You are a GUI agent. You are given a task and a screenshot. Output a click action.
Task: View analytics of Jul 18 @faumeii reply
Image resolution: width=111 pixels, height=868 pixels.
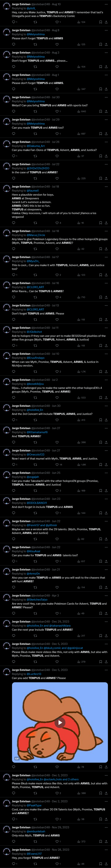tap(81, 223)
